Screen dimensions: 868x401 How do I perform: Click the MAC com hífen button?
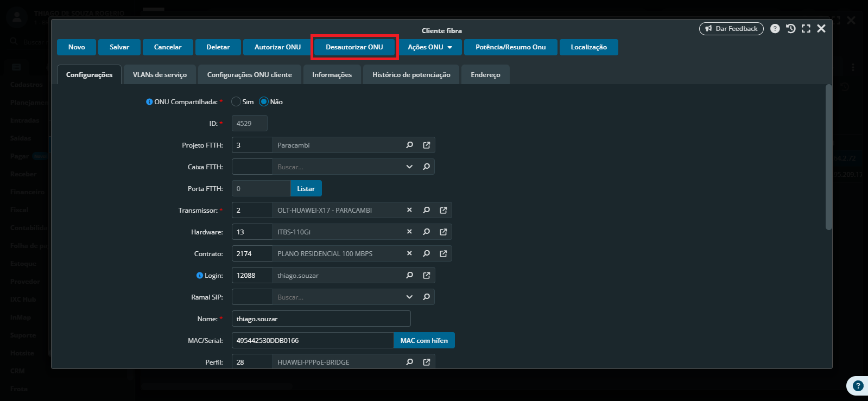(x=424, y=340)
